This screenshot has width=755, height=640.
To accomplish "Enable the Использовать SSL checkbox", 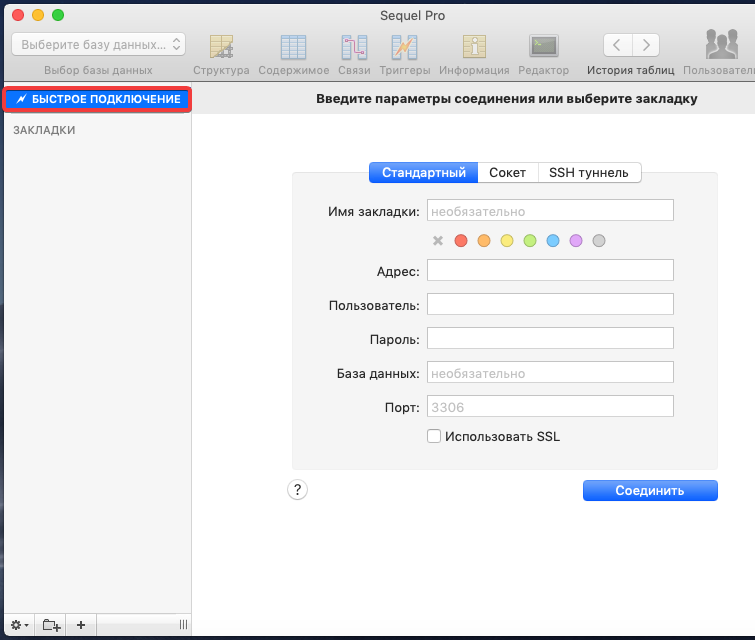I will click(x=434, y=436).
